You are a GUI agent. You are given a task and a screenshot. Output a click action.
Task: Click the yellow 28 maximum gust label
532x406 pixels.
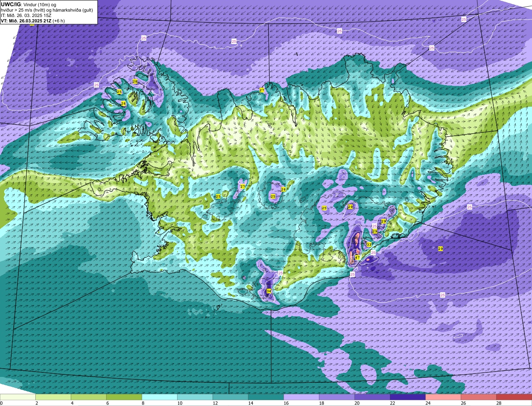[135, 81]
